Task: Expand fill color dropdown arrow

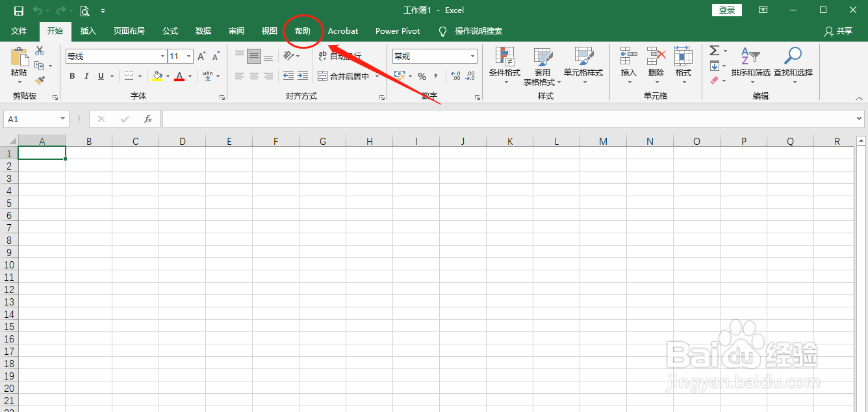Action: click(x=168, y=76)
